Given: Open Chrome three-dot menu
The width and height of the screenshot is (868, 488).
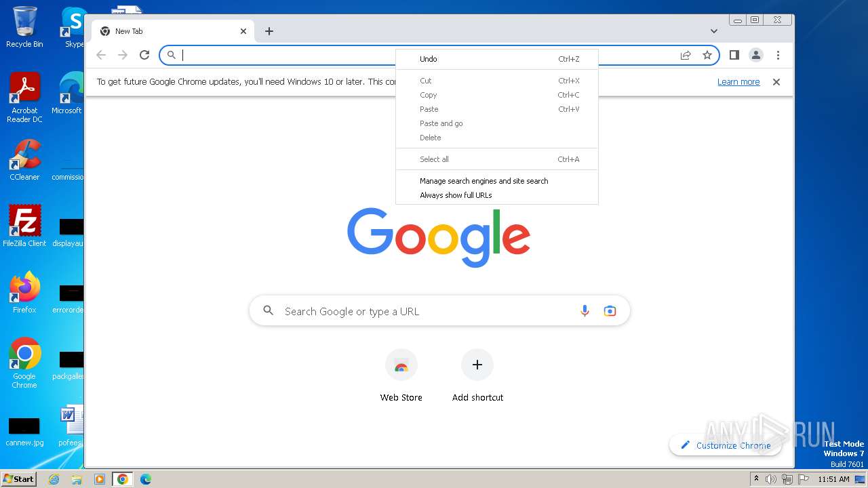Looking at the screenshot, I should point(778,55).
